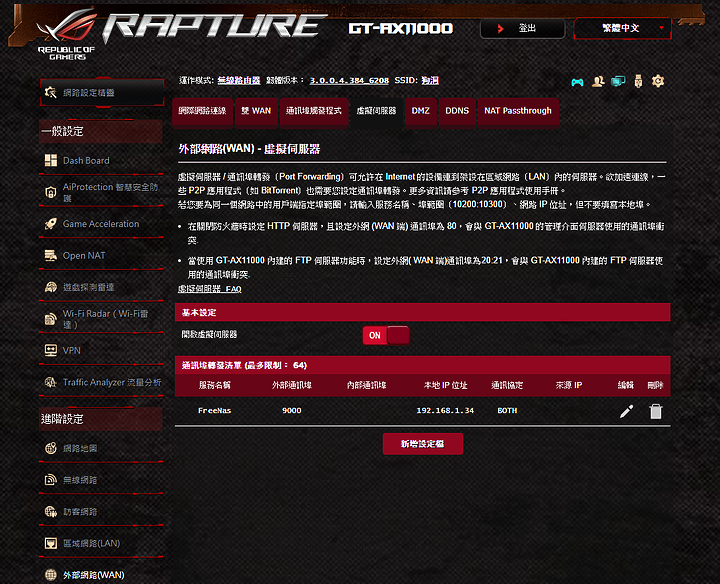Select the BOTH protocol cell
This screenshot has height=584, width=720.
coord(507,410)
